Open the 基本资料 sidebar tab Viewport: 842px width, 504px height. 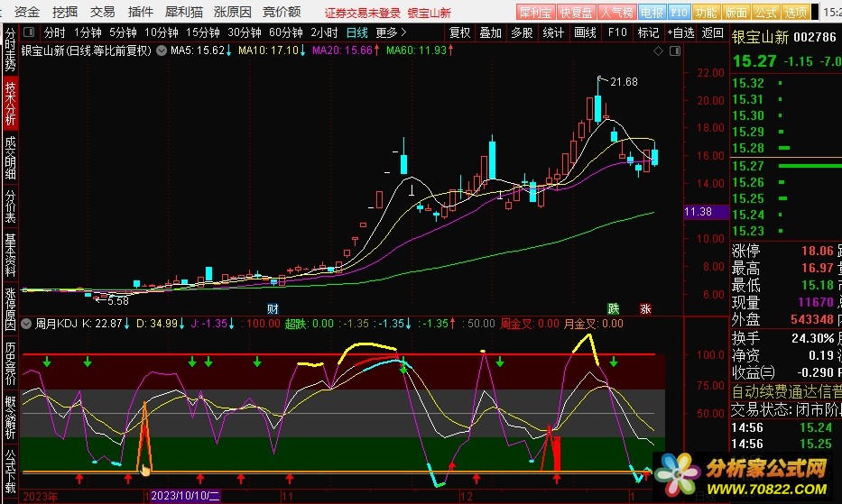pyautogui.click(x=10, y=256)
